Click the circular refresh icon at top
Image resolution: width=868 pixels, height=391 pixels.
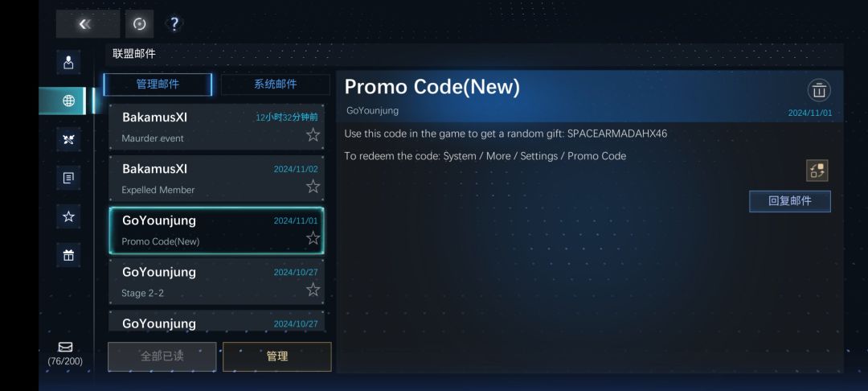(x=140, y=24)
